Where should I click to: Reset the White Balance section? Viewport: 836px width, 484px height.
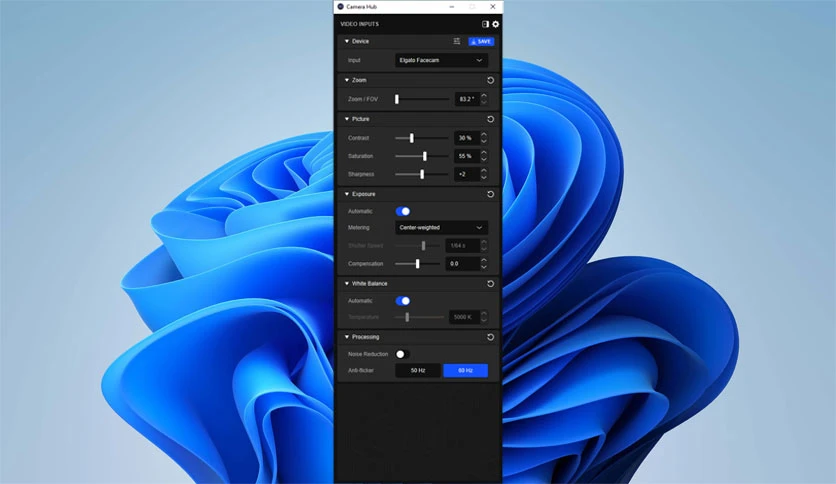tap(491, 284)
